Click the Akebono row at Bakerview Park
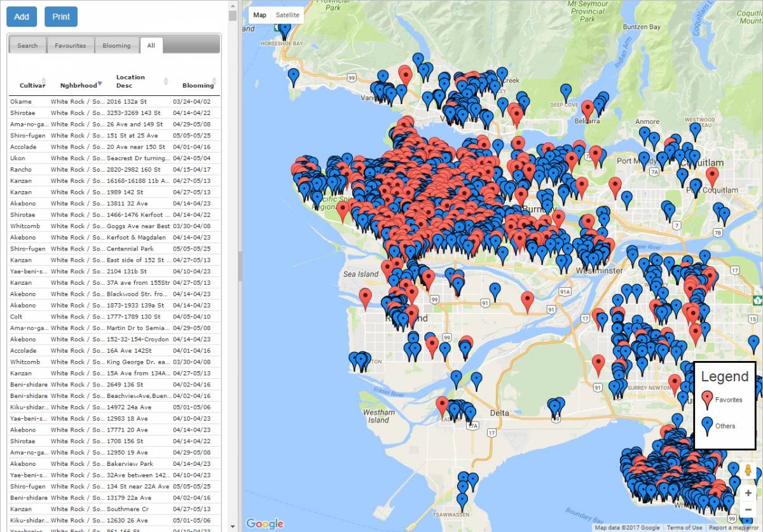This screenshot has height=532, width=763. coord(114,464)
